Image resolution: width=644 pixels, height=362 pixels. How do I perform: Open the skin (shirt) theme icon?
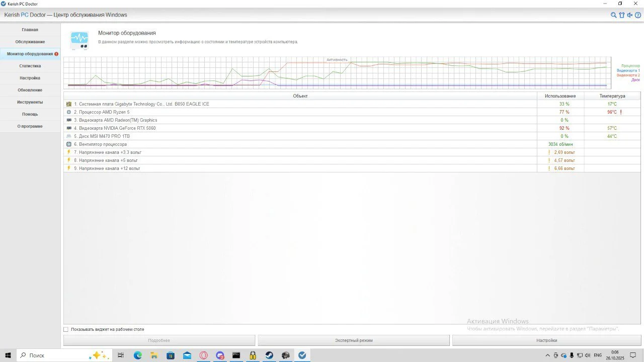[x=621, y=15]
